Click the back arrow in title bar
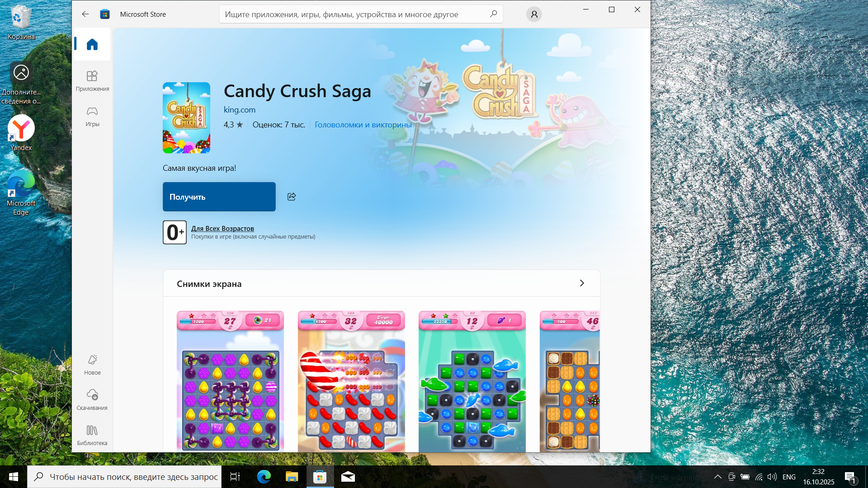The width and height of the screenshot is (868, 488). pyautogui.click(x=85, y=14)
